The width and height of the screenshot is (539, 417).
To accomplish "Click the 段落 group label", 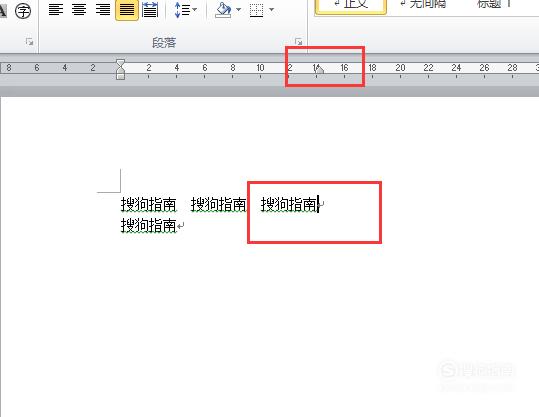I will point(164,43).
